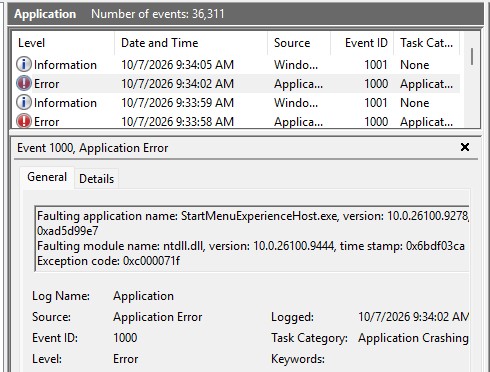The width and height of the screenshot is (490, 372).
Task: Click Event ID 1001 in the 9:34:05 row
Action: click(x=376, y=65)
